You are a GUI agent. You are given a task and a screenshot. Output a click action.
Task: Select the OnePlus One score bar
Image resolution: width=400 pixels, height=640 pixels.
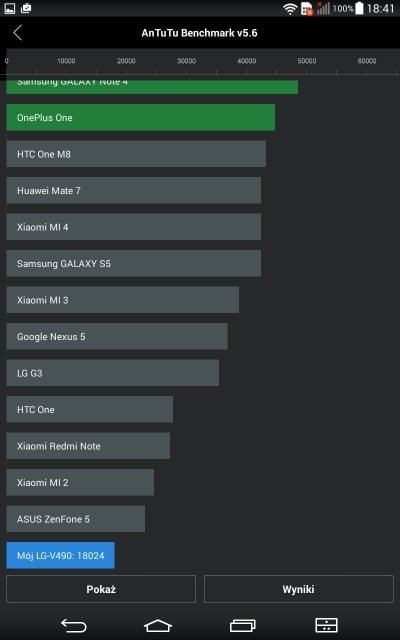point(141,118)
